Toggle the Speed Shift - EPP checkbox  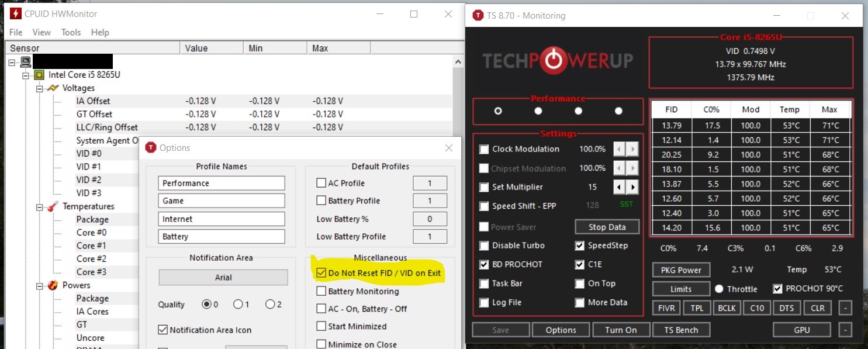[484, 206]
